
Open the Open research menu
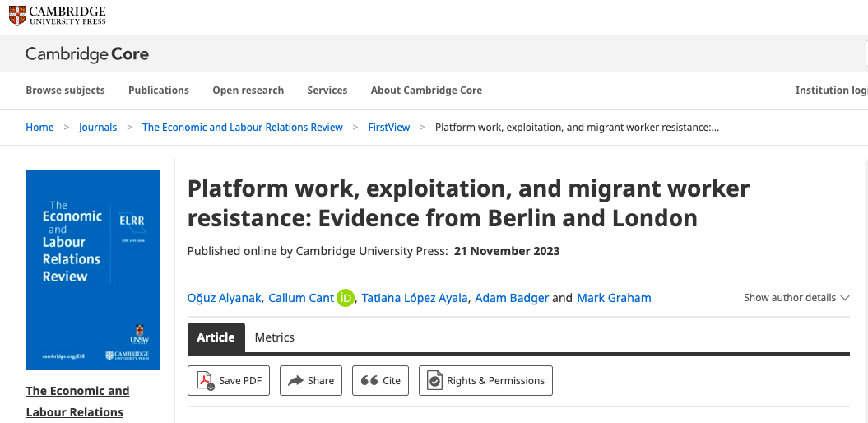248,91
